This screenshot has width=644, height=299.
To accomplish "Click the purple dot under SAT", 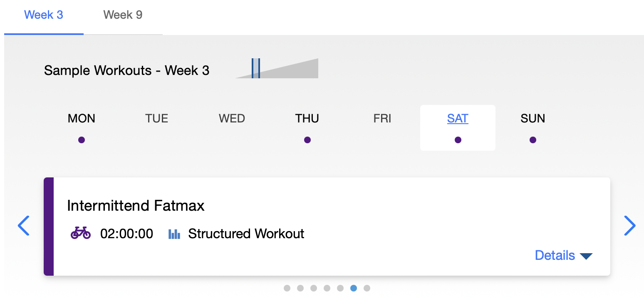I will 458,140.
